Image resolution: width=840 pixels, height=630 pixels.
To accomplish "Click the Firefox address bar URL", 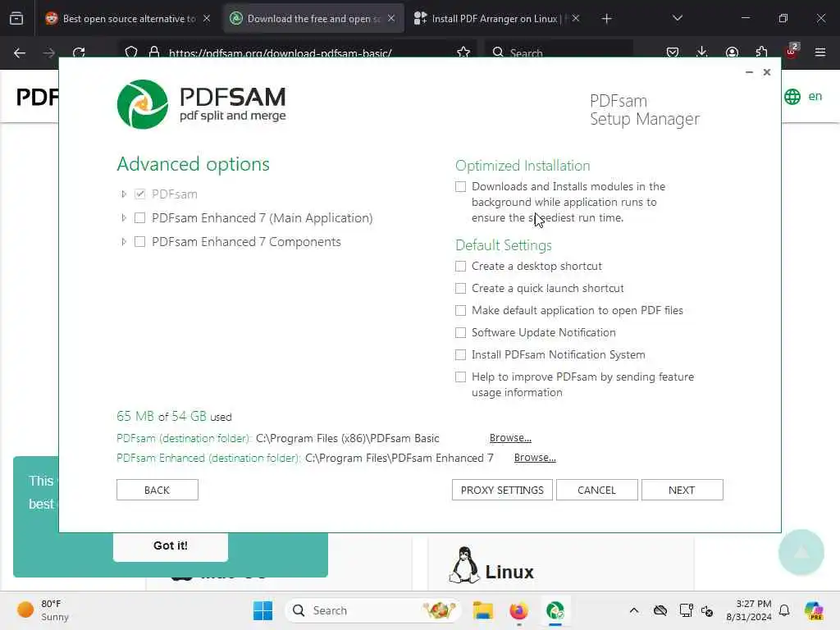I will pos(280,53).
